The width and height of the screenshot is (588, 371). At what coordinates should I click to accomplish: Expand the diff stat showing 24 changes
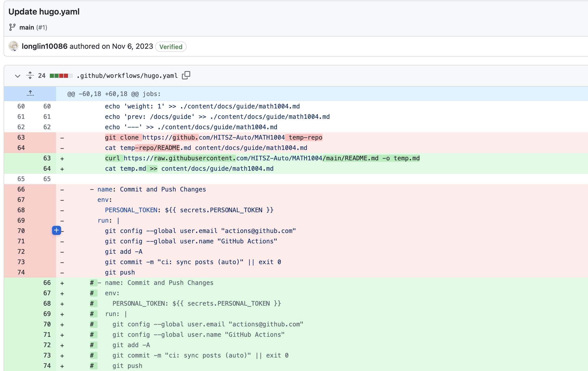click(42, 75)
